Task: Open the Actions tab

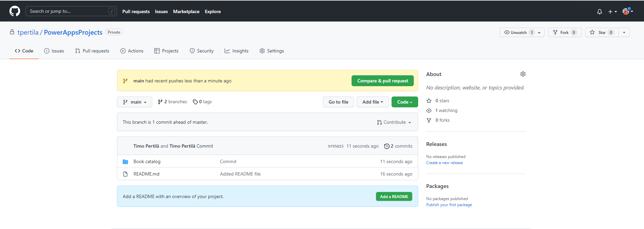Action: (132, 51)
